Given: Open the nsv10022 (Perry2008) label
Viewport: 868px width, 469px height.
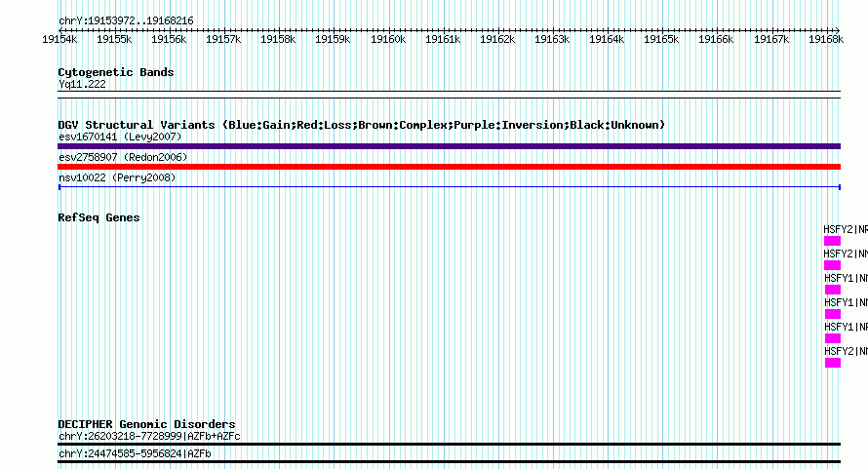Looking at the screenshot, I should pos(117,177).
